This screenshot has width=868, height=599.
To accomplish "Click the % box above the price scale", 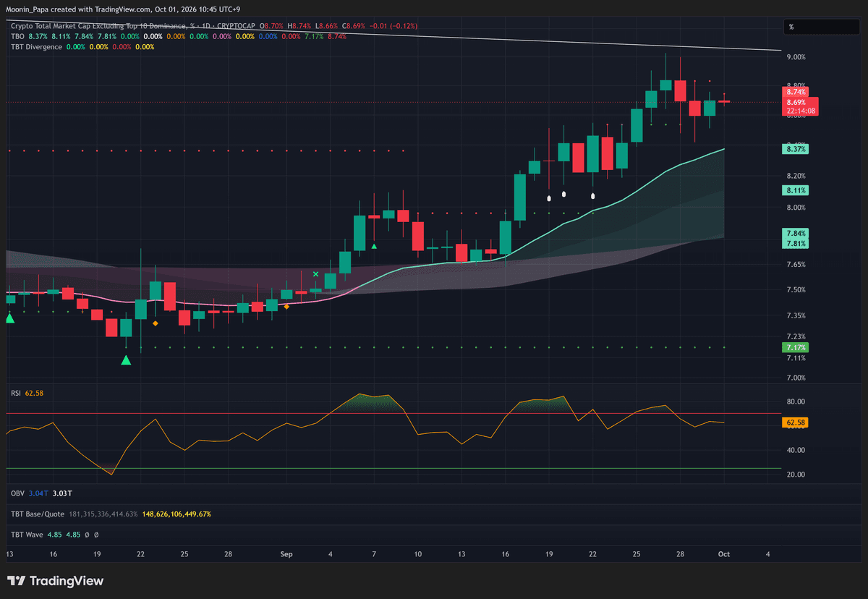I will click(822, 27).
